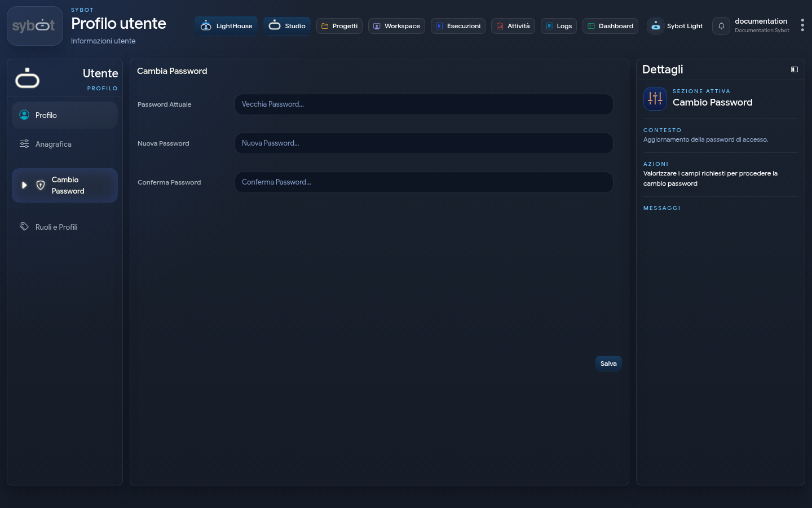Go to Progetti

(x=339, y=26)
